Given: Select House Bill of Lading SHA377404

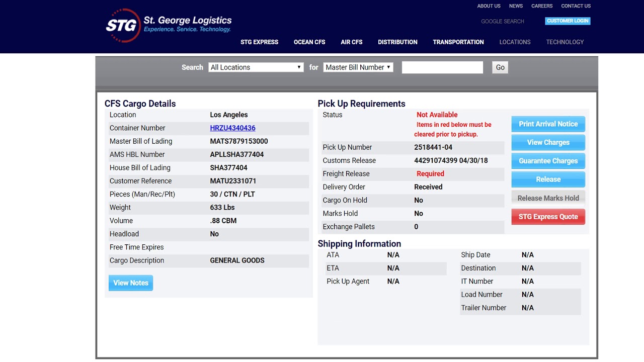Looking at the screenshot, I should [x=228, y=168].
